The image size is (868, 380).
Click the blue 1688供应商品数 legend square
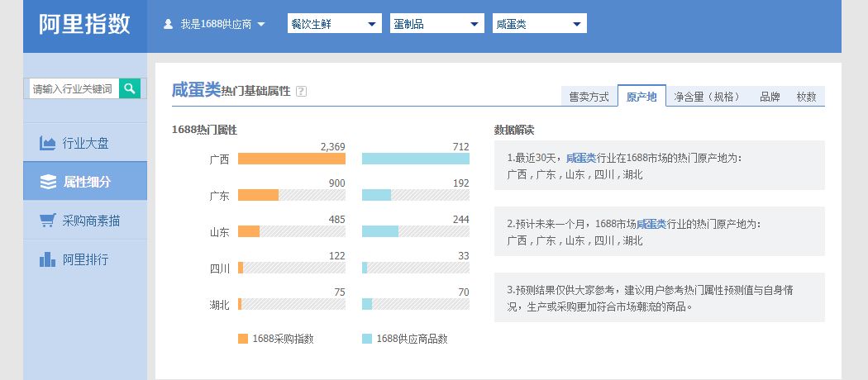click(367, 339)
